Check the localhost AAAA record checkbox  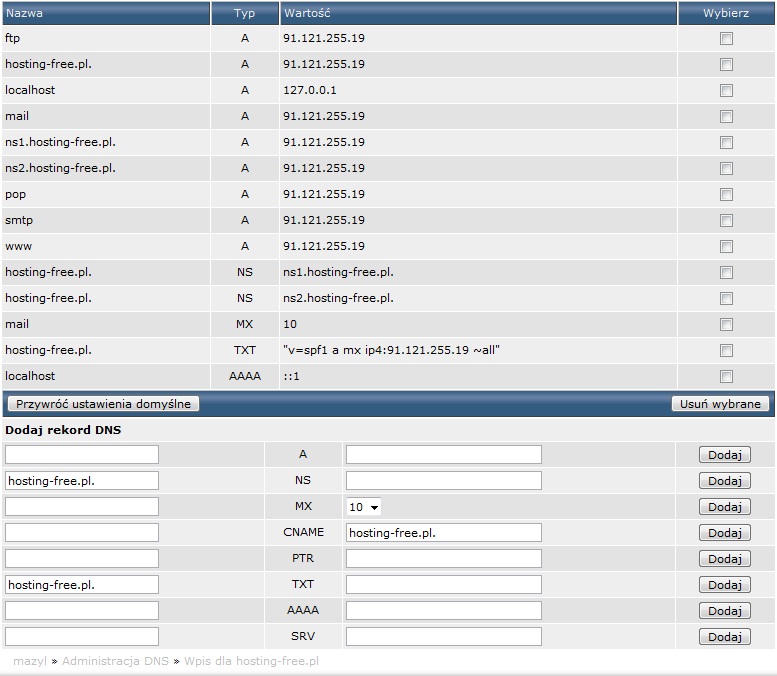pos(726,377)
